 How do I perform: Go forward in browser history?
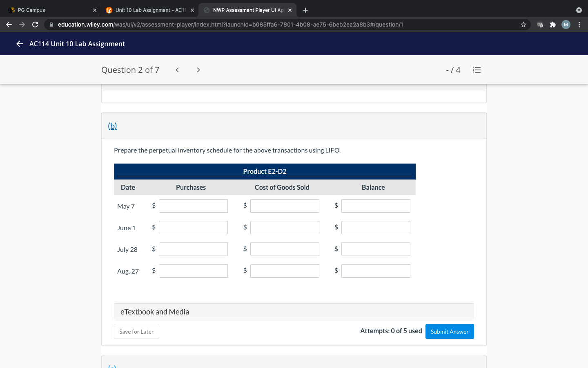coord(22,25)
